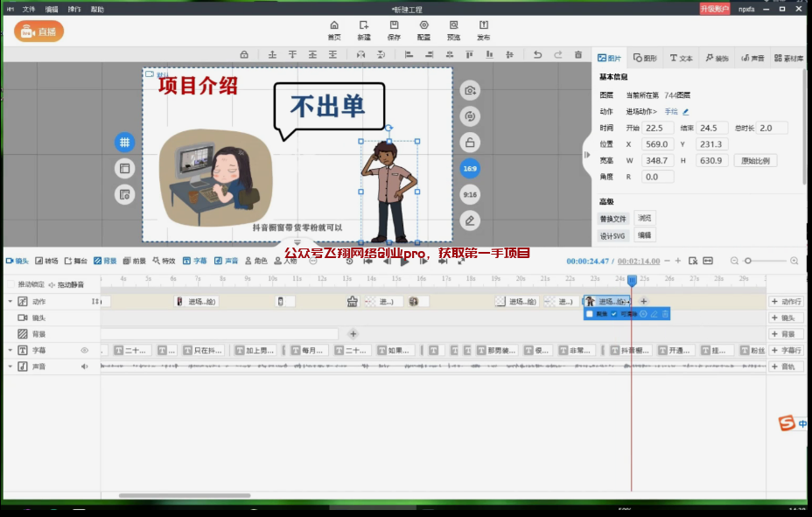The image size is (812, 517).
Task: Mute the 声音 audio track speaker icon
Action: coord(85,366)
